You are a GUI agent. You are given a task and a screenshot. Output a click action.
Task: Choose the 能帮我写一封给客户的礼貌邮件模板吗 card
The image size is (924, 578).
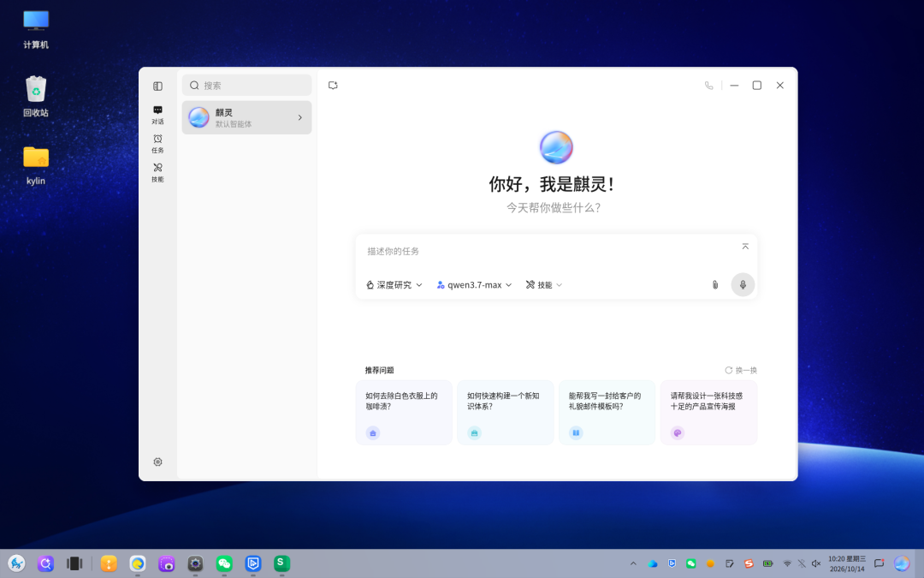[607, 413]
